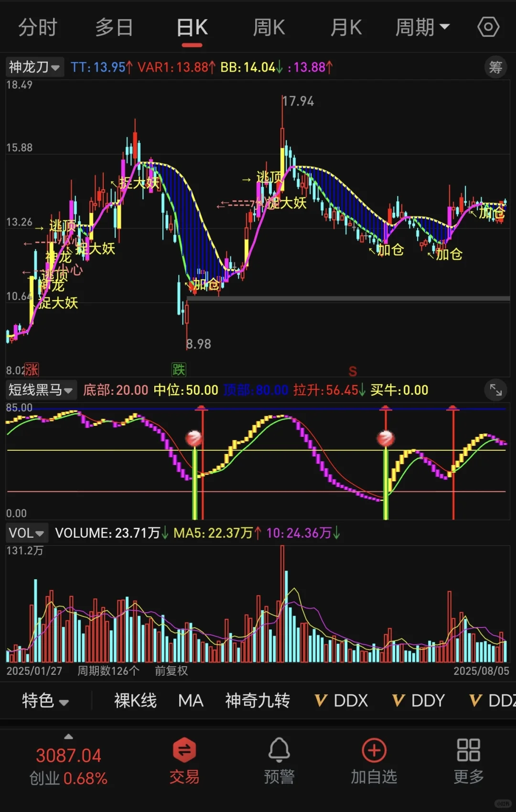Tap the 中位:50.00 value label
The width and height of the screenshot is (516, 812).
click(186, 390)
